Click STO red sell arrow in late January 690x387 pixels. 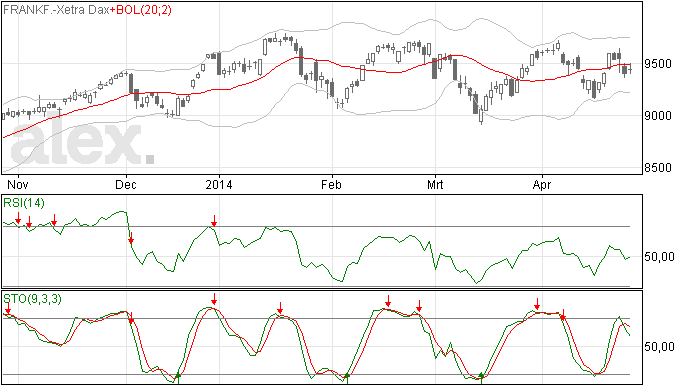pyautogui.click(x=280, y=308)
